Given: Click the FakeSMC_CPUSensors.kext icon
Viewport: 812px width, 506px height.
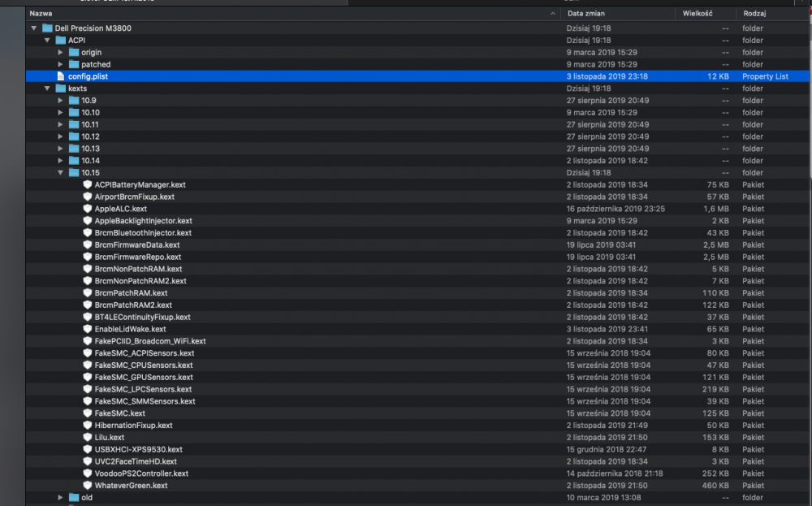Looking at the screenshot, I should click(88, 365).
